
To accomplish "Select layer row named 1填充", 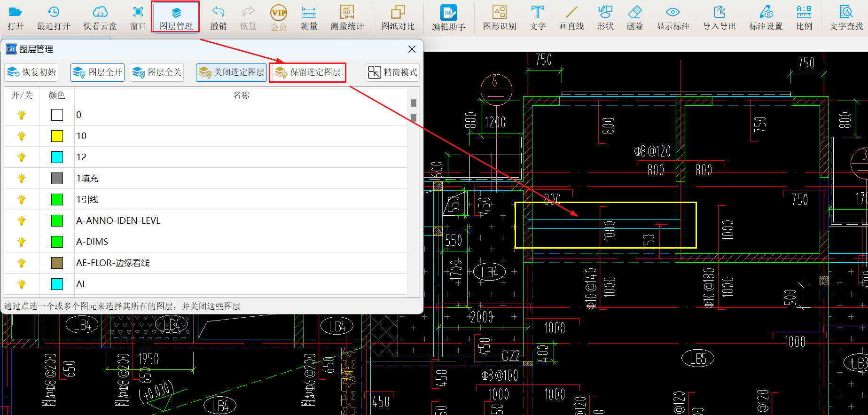I will click(206, 178).
